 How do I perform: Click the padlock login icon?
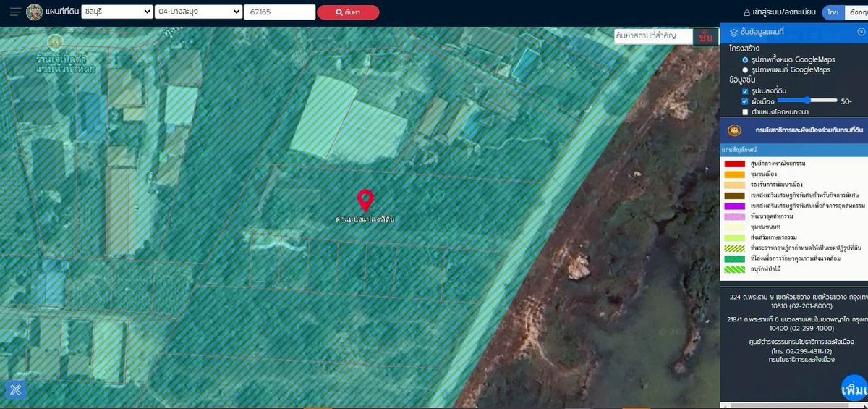(746, 13)
